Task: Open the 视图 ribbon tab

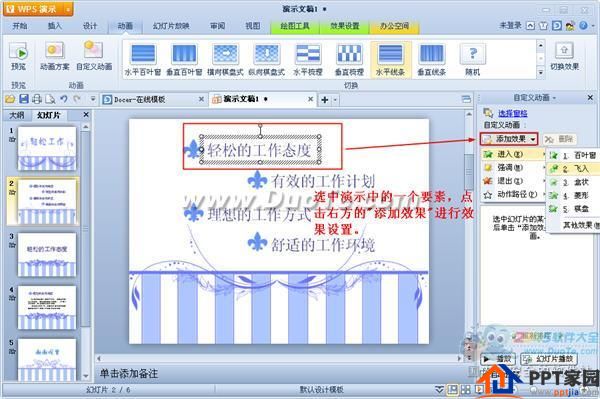Action: click(253, 26)
